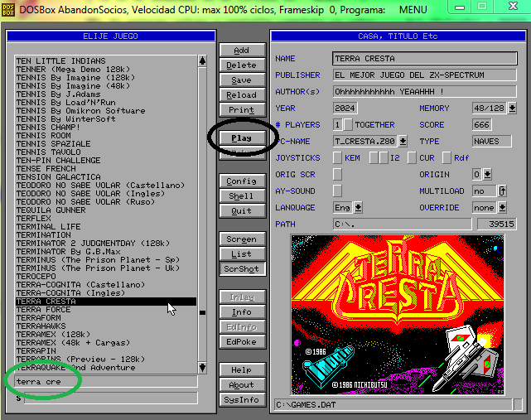Image resolution: width=531 pixels, height=420 pixels.
Task: Click the Add button
Action: (x=242, y=51)
